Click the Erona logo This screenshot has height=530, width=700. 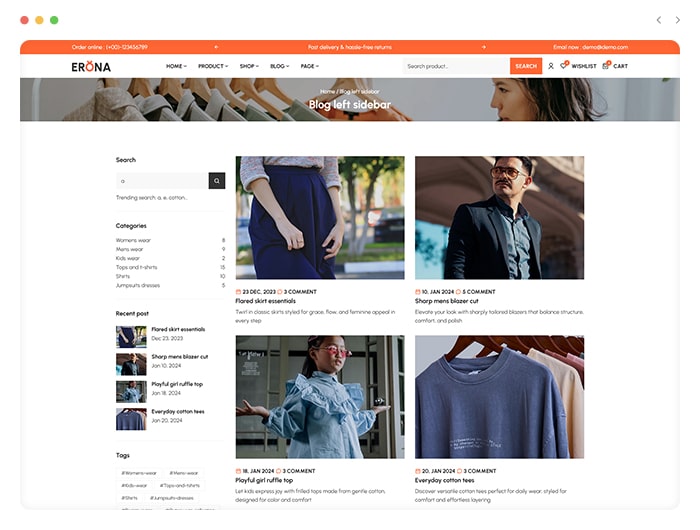pyautogui.click(x=91, y=66)
